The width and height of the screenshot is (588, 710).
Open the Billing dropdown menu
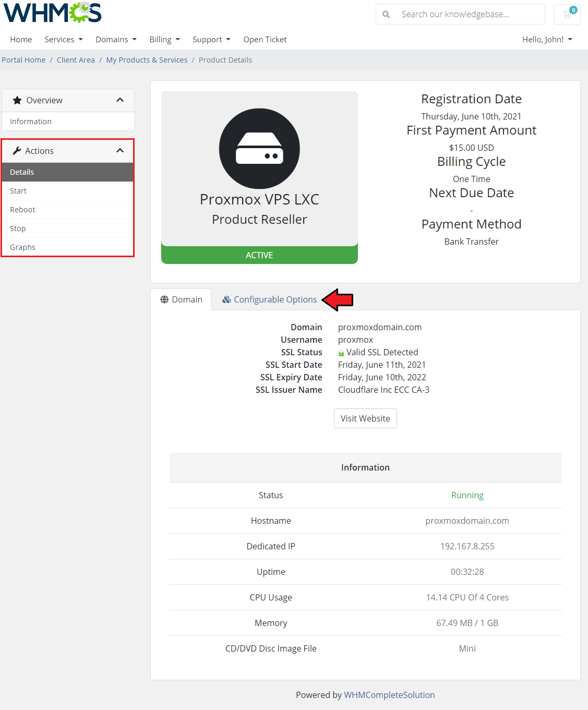click(164, 40)
